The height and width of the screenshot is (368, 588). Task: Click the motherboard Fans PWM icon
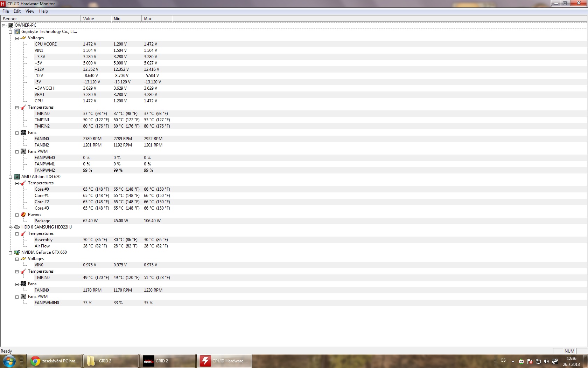(23, 151)
